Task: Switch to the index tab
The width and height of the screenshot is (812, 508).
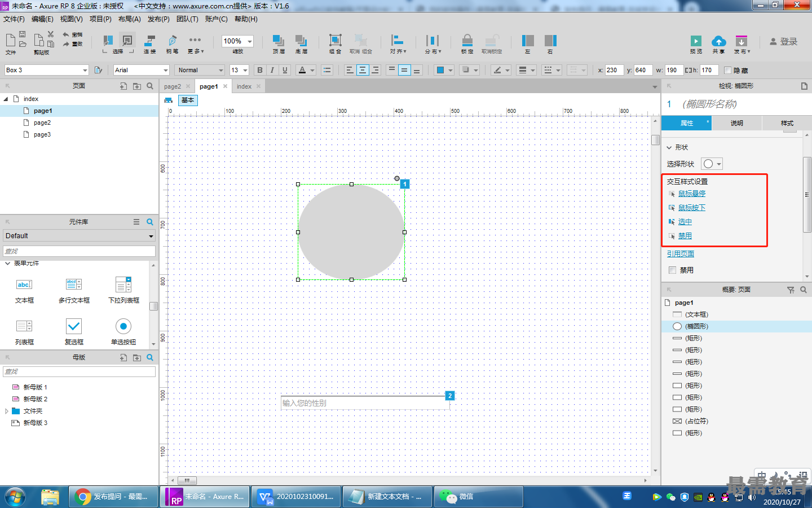Action: point(244,86)
